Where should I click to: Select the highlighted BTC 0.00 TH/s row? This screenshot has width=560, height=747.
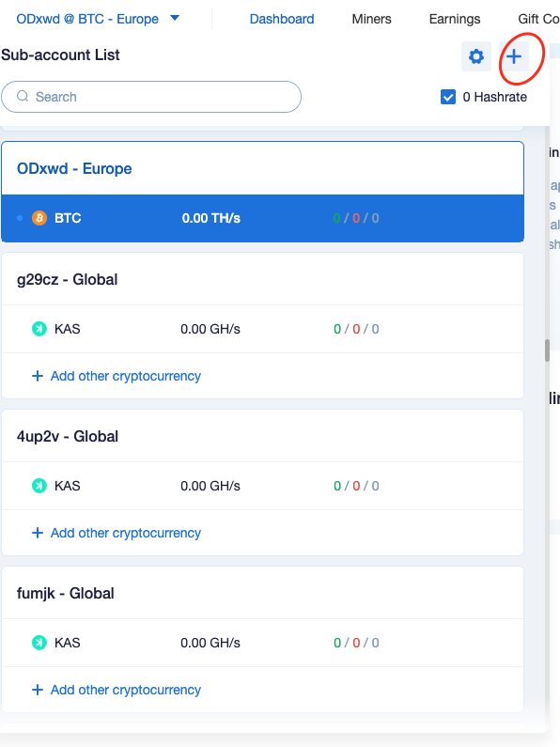click(x=263, y=218)
